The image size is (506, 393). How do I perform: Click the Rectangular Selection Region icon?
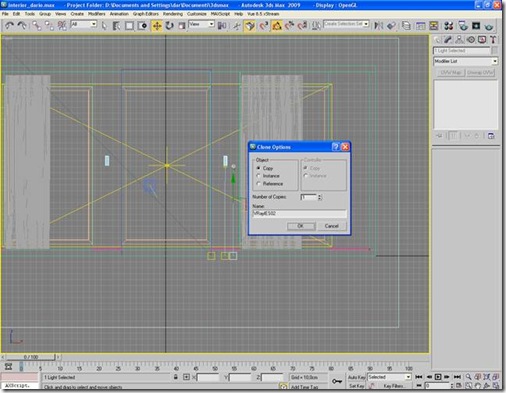tap(129, 26)
